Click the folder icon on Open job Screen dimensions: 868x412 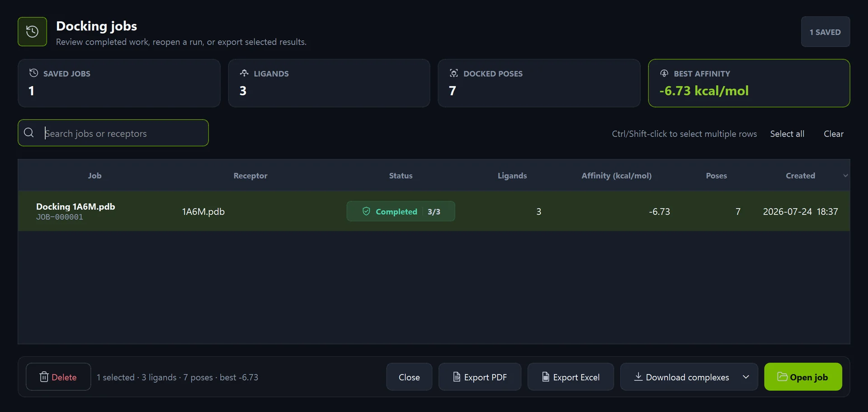point(783,376)
